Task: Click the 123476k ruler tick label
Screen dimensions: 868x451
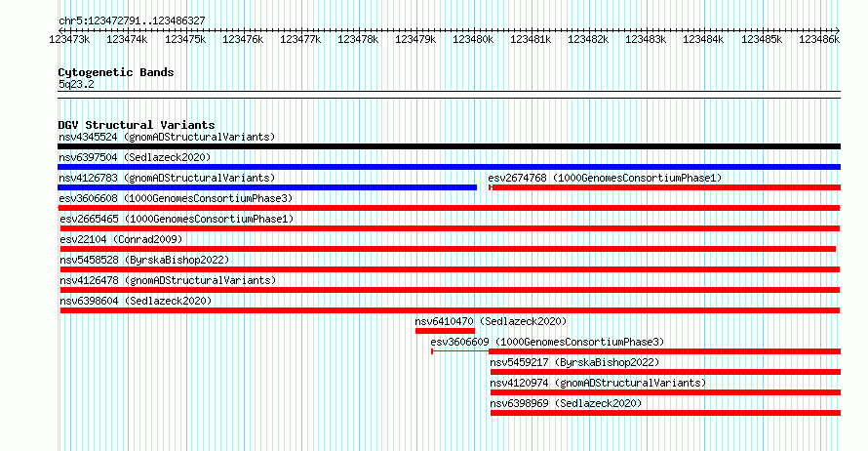Action: 243,39
